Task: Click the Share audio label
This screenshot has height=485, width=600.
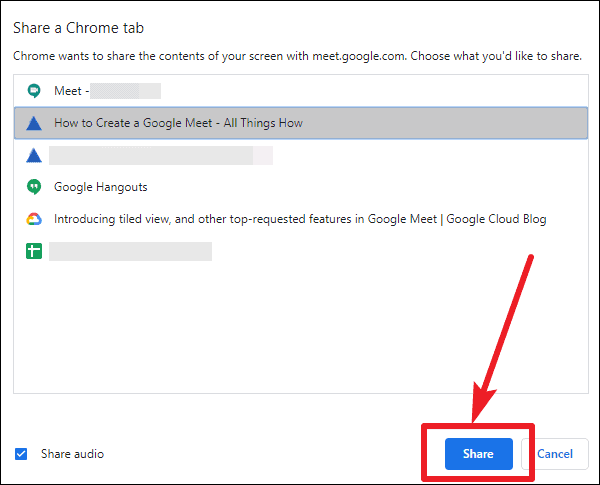Action: click(72, 454)
